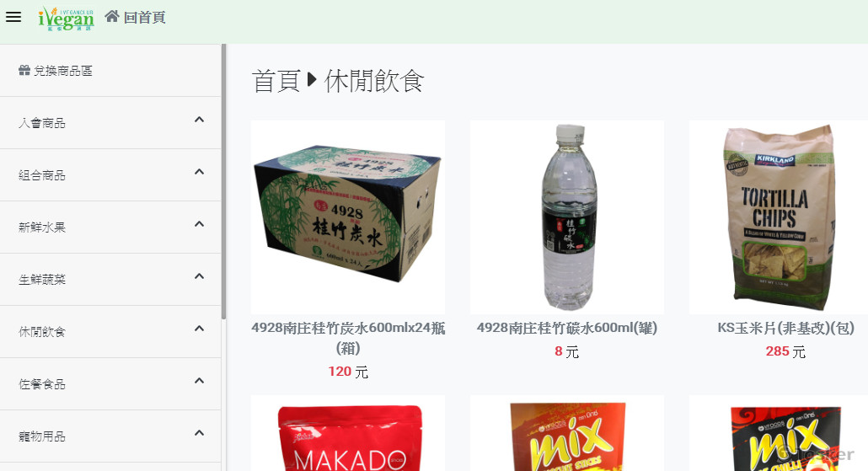Open the 休閒飲食 sidebar category
This screenshot has width=868, height=471.
point(110,331)
